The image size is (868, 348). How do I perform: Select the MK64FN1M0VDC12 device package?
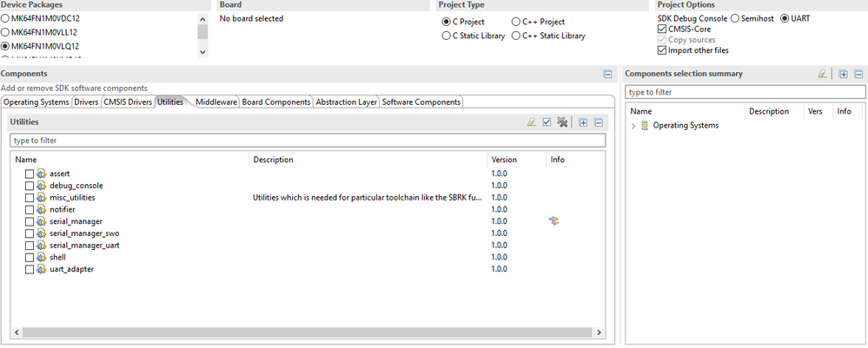click(5, 18)
